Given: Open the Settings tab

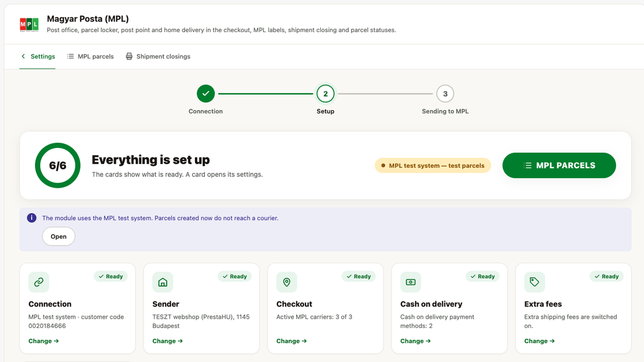Looking at the screenshot, I should (37, 56).
